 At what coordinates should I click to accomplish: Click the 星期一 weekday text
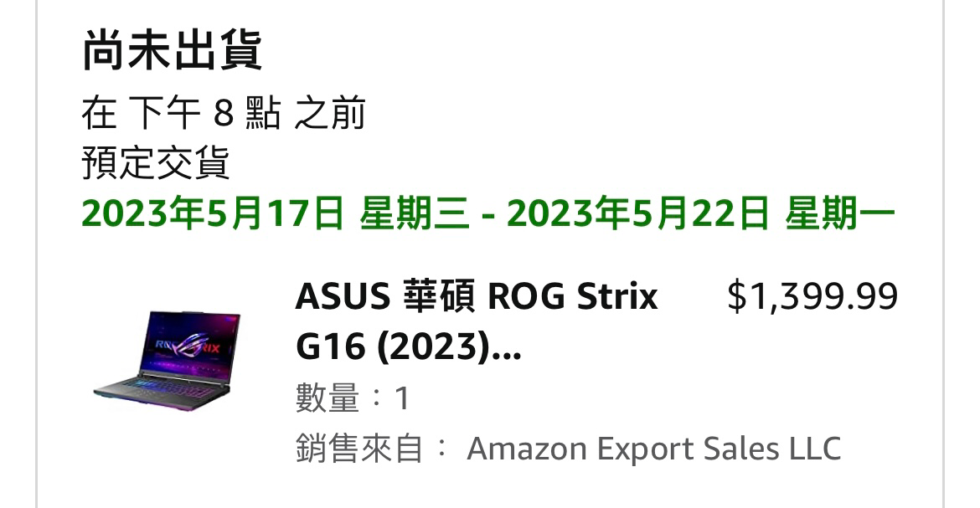(841, 213)
